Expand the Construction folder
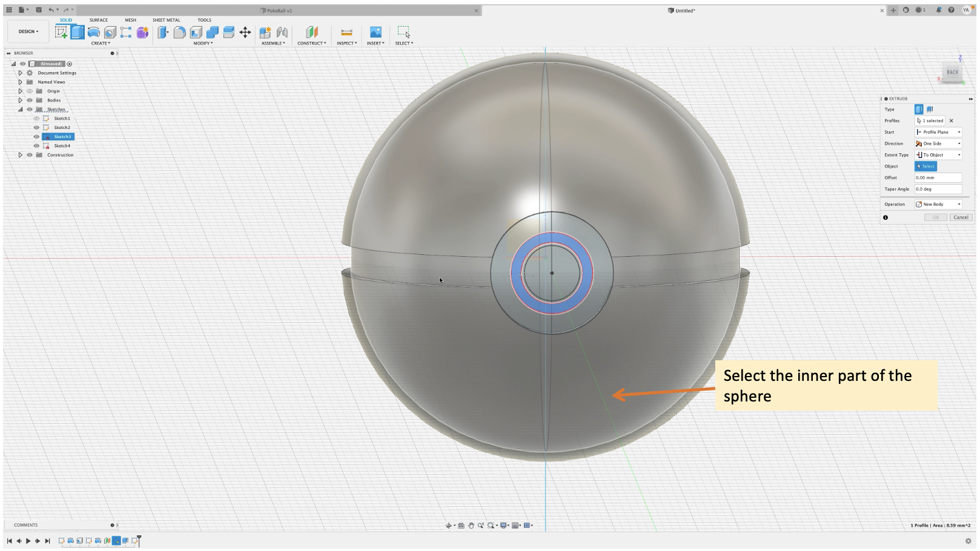This screenshot has width=980, height=551. coord(20,155)
